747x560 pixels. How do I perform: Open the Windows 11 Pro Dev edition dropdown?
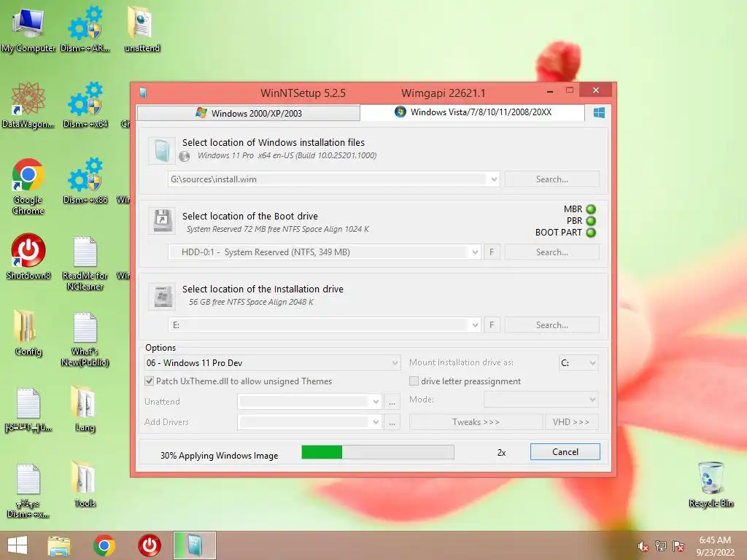click(x=272, y=363)
